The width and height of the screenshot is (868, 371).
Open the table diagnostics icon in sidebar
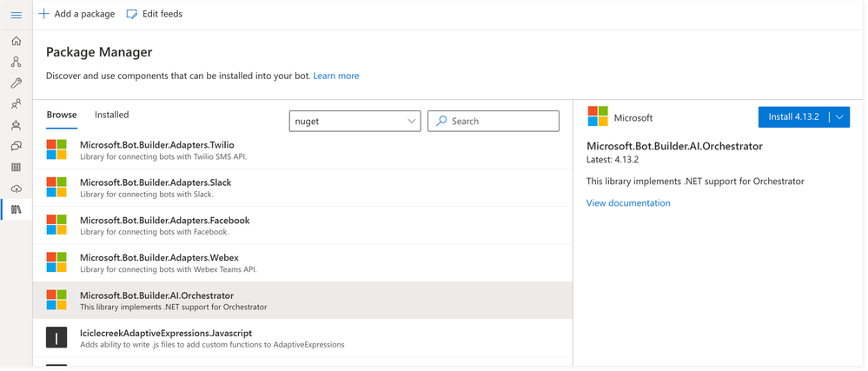click(x=16, y=167)
